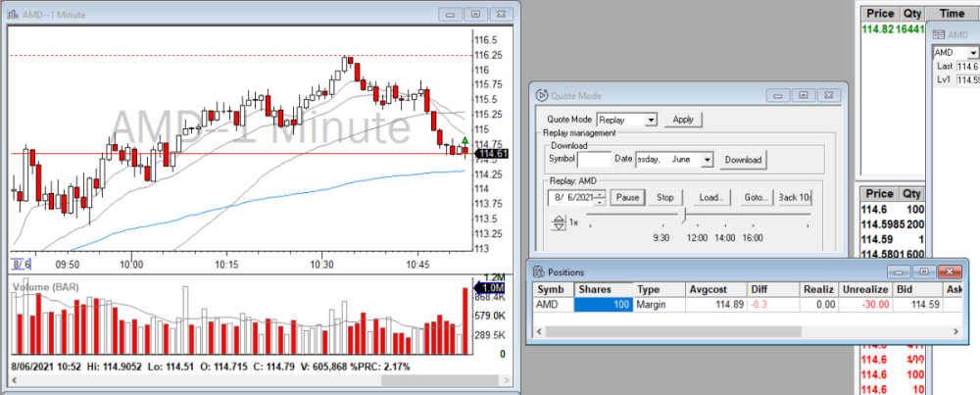Minimize the Quote Mode window
The image size is (980, 395).
(778, 96)
